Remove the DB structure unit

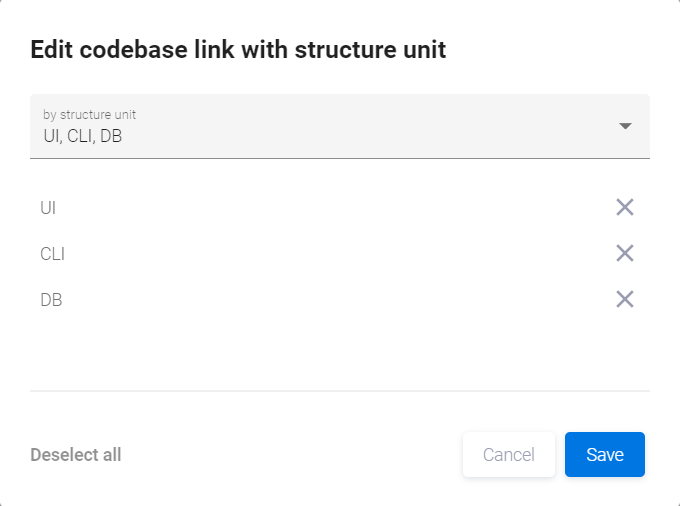coord(625,299)
